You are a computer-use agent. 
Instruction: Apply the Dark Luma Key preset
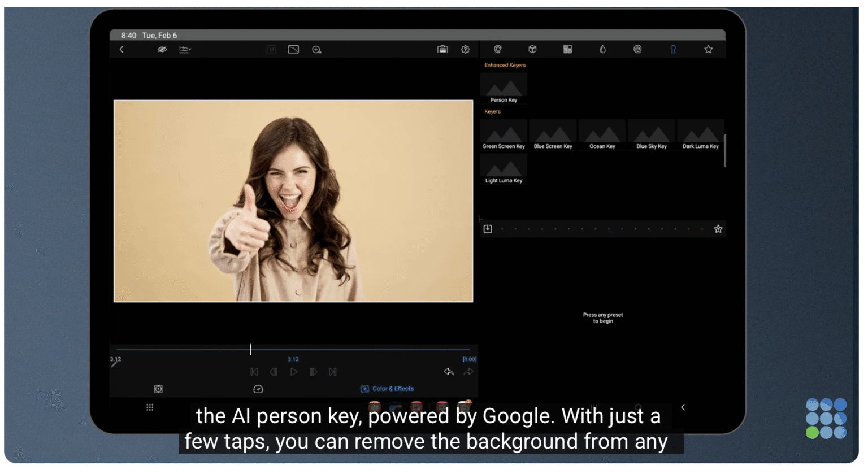tap(700, 131)
